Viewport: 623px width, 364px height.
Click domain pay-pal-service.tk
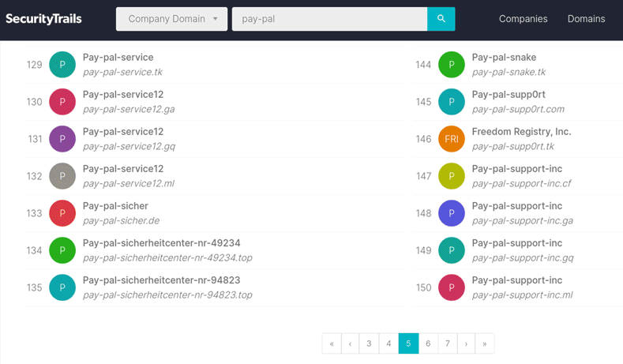122,72
